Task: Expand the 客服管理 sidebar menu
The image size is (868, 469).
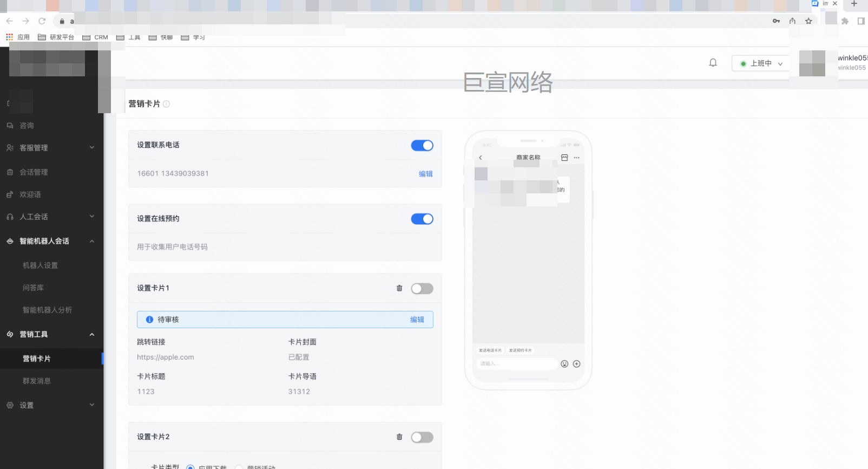Action: click(51, 148)
